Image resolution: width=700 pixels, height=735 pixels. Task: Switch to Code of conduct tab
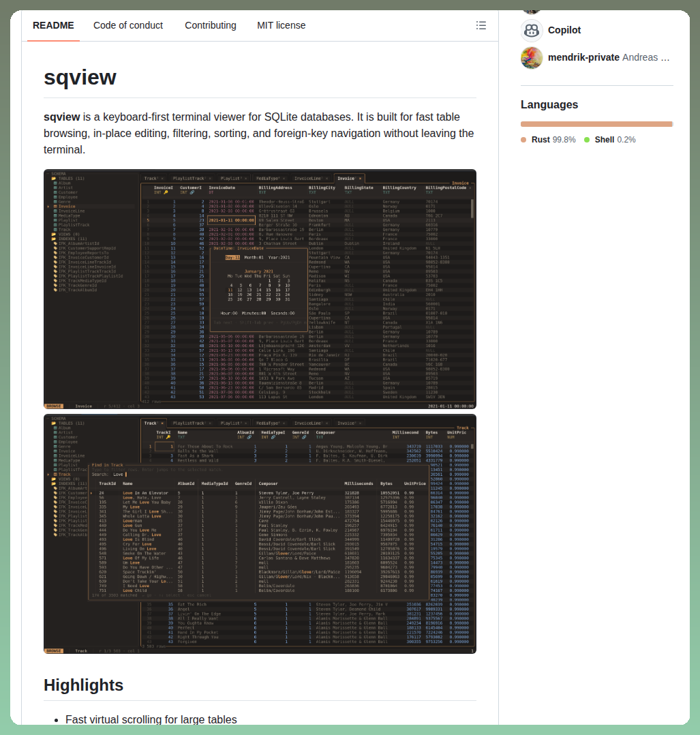click(x=128, y=25)
